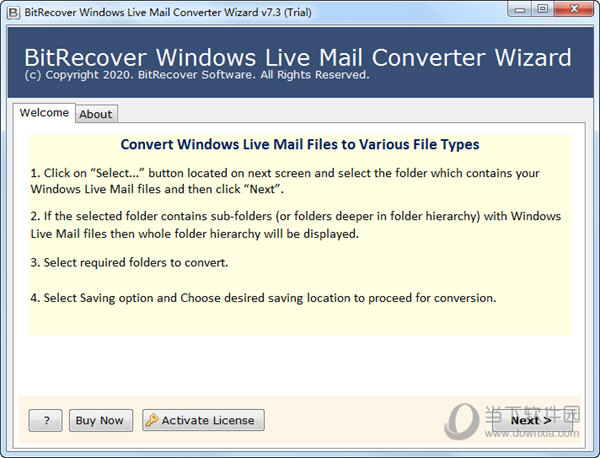
Task: Switch to the Welcome tab
Action: point(44,112)
